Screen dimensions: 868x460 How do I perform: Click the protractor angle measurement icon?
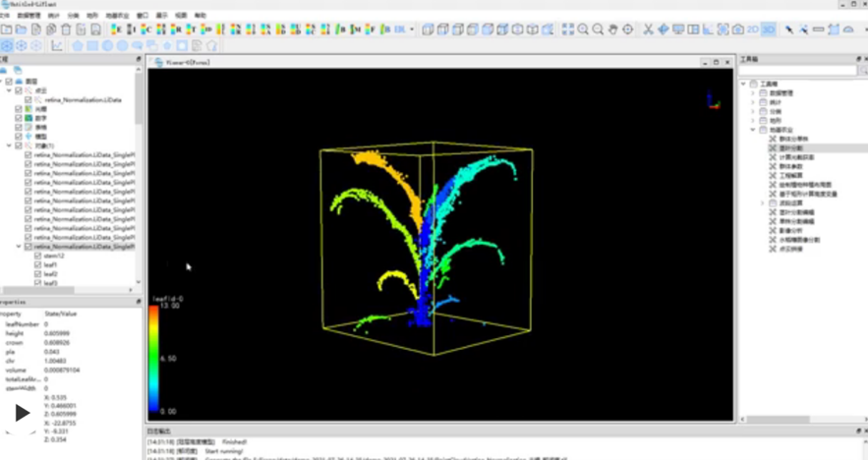click(x=848, y=29)
